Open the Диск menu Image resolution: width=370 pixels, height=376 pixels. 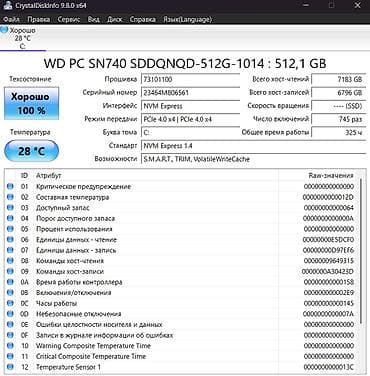click(114, 19)
